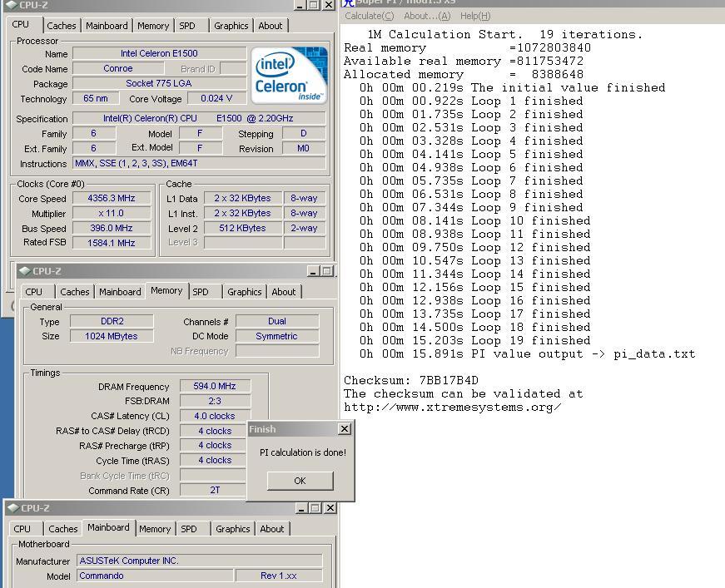Viewport: 725px width, 588px height.
Task: Click the memory Type value DDR2
Action: [112, 321]
